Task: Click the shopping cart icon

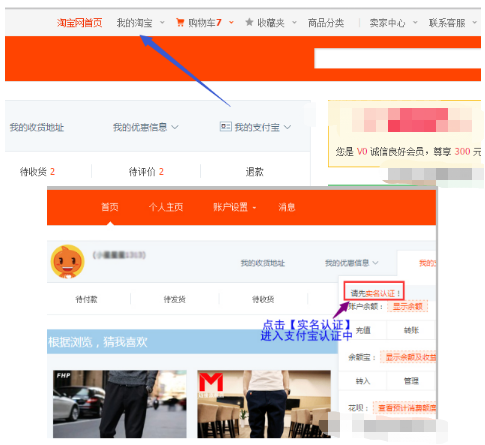Action: 180,23
